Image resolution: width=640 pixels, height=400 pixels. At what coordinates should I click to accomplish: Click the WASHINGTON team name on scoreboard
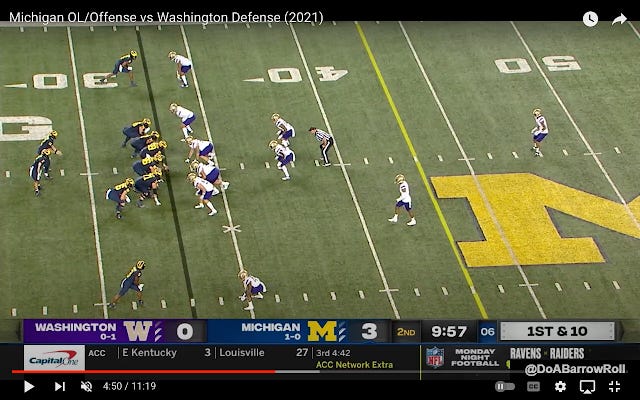coord(76,327)
